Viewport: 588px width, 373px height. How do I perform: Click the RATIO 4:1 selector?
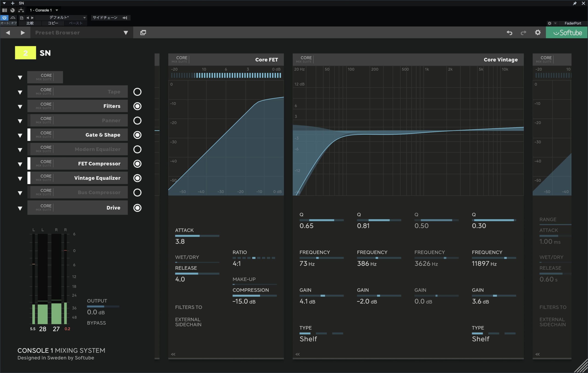point(254,258)
